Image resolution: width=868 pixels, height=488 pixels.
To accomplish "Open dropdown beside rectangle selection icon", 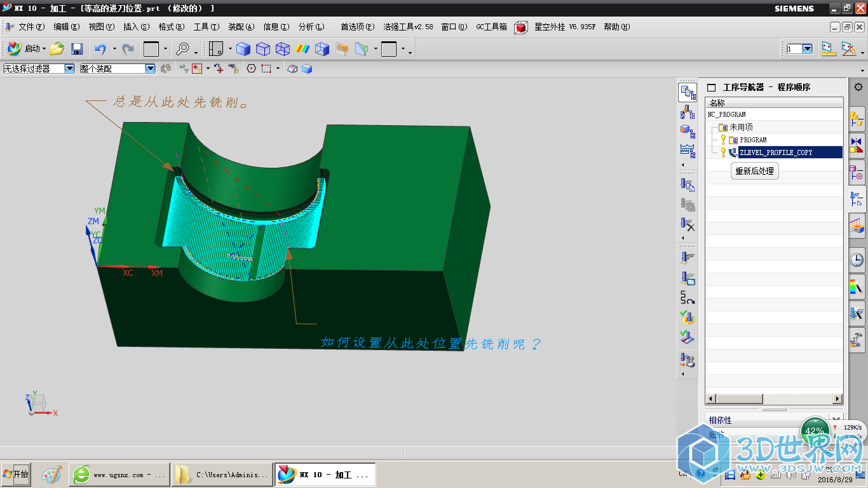I will [x=277, y=69].
